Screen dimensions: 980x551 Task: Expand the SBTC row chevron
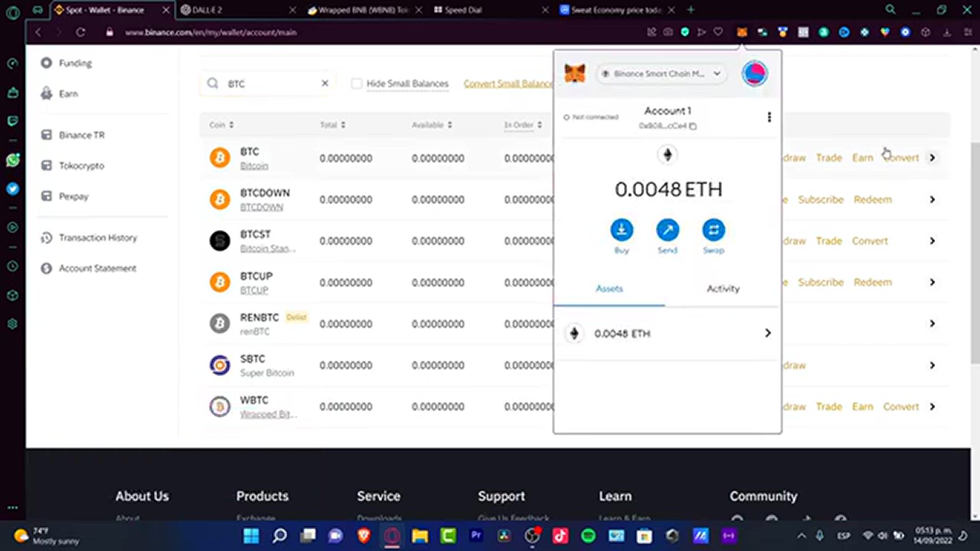tap(933, 365)
